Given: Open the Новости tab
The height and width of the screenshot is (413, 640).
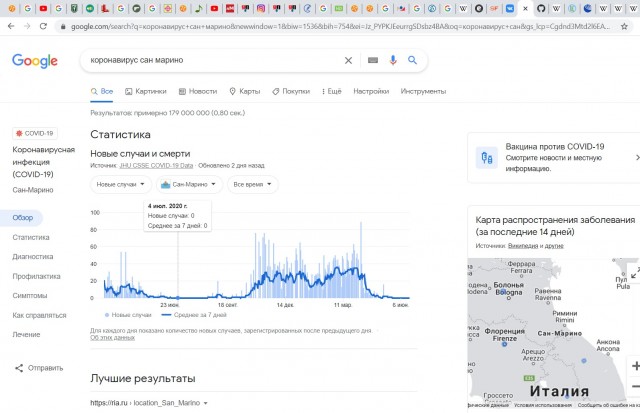Looking at the screenshot, I should (198, 91).
